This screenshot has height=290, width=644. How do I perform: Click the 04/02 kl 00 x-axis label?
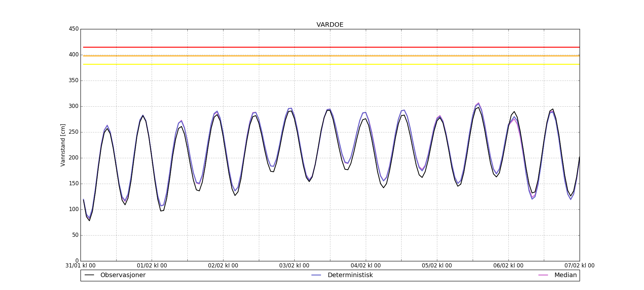coord(366,266)
